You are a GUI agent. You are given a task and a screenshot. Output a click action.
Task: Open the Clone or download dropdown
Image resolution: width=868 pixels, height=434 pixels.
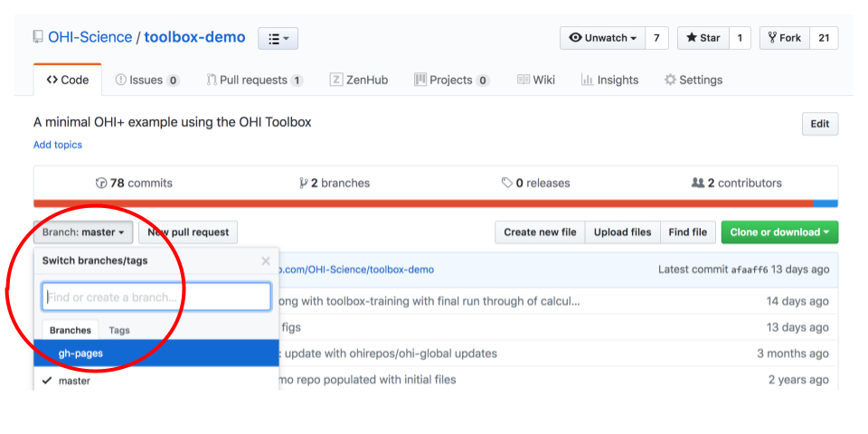pyautogui.click(x=779, y=232)
